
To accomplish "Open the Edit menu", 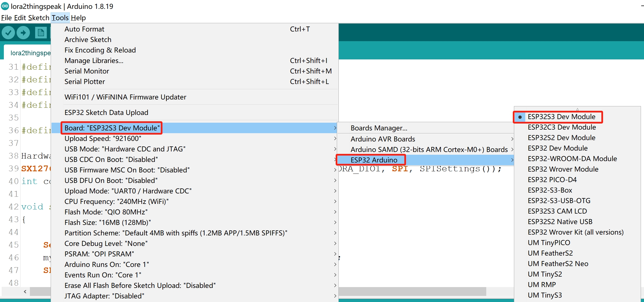I will coord(20,18).
